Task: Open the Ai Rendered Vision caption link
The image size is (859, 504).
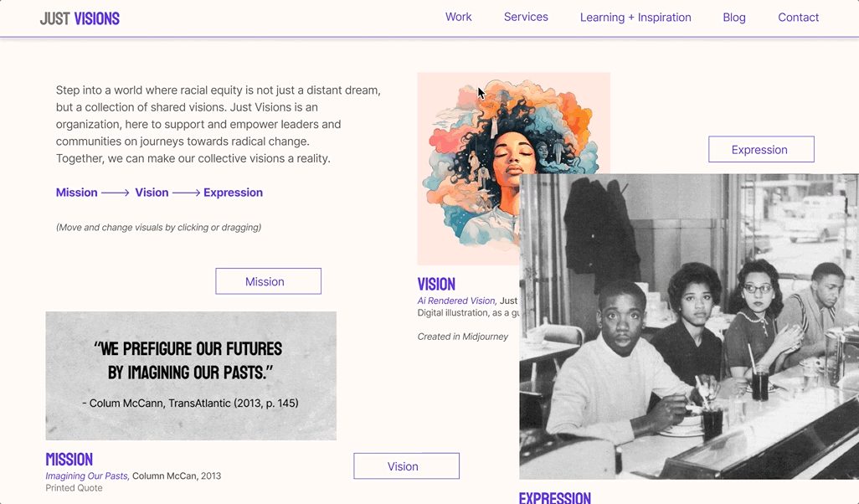Action: [x=456, y=301]
